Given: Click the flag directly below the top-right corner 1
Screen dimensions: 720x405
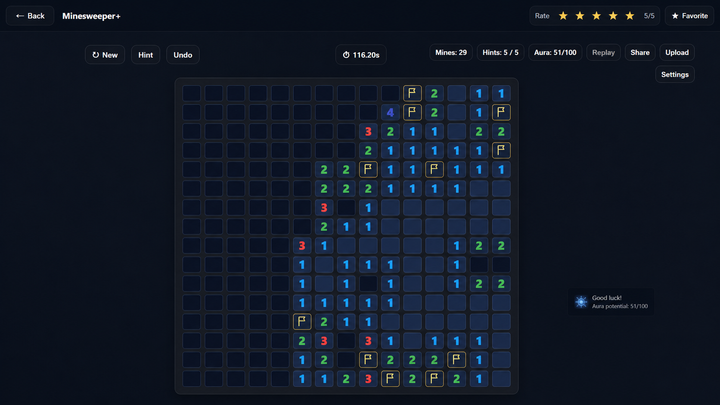Looking at the screenshot, I should tap(501, 112).
